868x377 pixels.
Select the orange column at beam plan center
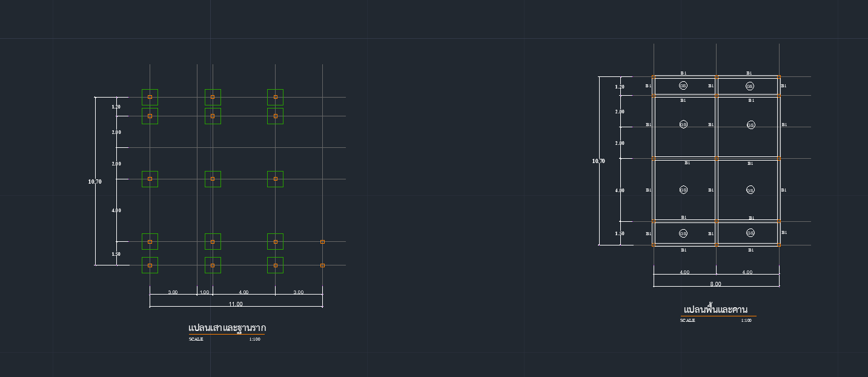(x=716, y=158)
